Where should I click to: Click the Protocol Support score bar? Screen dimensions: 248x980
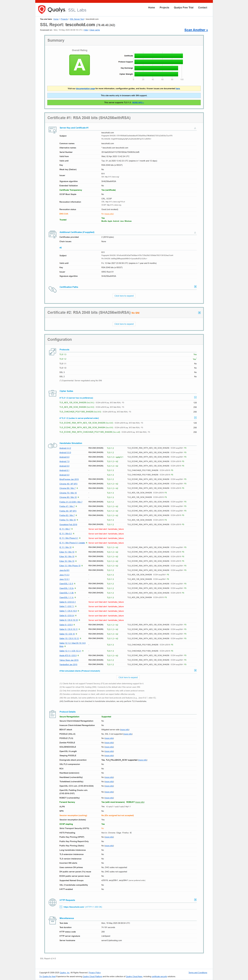click(159, 62)
